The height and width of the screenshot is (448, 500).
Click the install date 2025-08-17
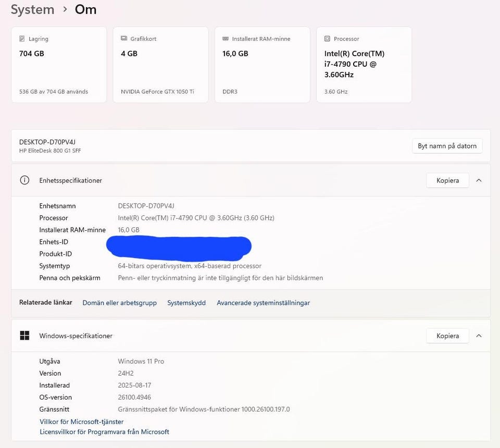tap(134, 385)
